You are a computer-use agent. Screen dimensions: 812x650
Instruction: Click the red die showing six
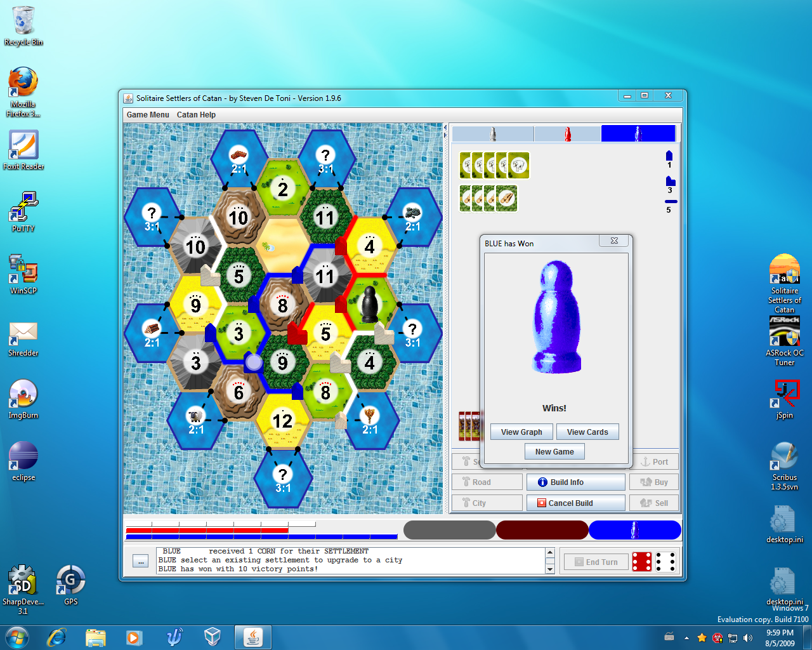(x=642, y=562)
